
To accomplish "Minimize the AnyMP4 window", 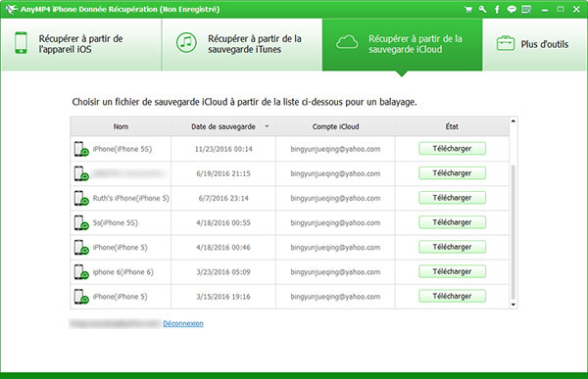I will pyautogui.click(x=545, y=10).
